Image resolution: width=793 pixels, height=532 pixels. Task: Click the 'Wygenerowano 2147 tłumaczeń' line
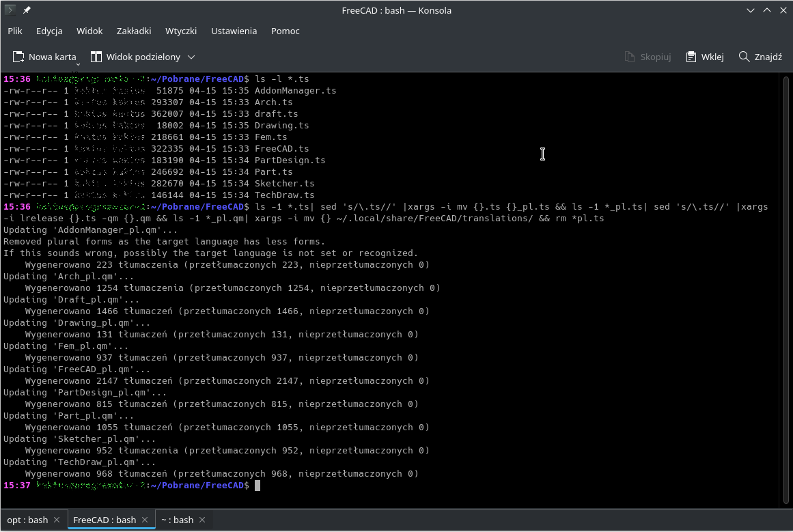tap(227, 381)
